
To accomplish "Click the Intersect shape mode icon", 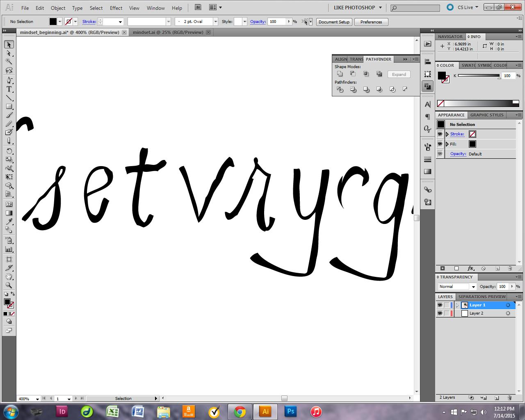I will point(366,74).
